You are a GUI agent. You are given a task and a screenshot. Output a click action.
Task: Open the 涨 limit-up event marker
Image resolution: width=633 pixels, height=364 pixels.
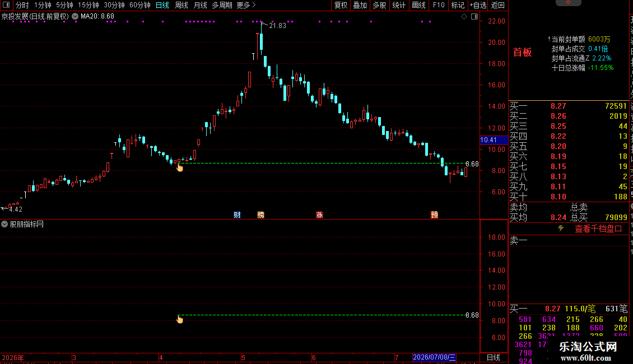[x=319, y=214]
